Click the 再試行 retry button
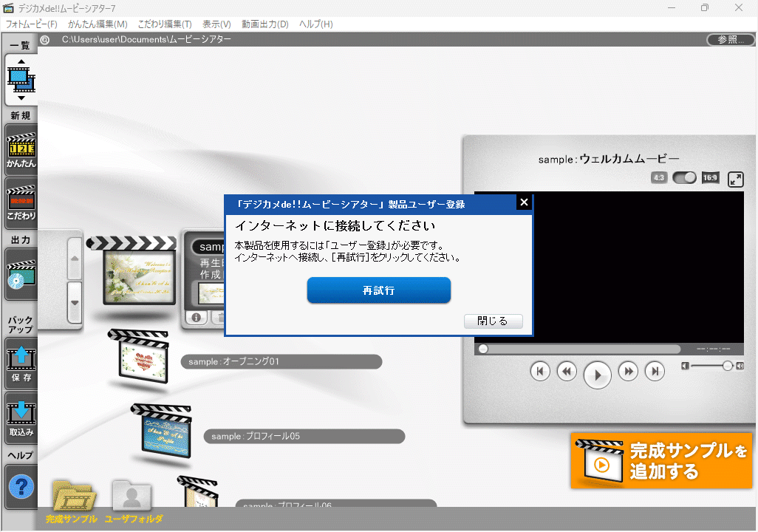This screenshot has height=532, width=758. [379, 290]
